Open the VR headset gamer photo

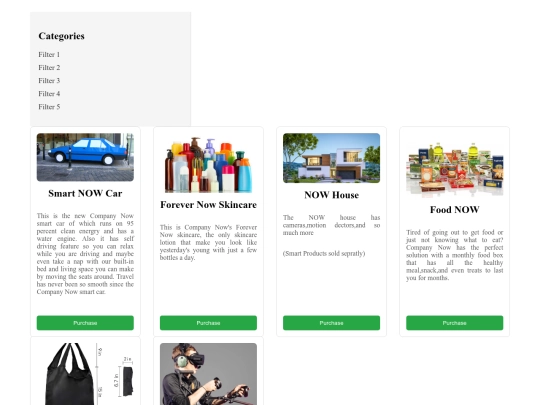[208, 374]
